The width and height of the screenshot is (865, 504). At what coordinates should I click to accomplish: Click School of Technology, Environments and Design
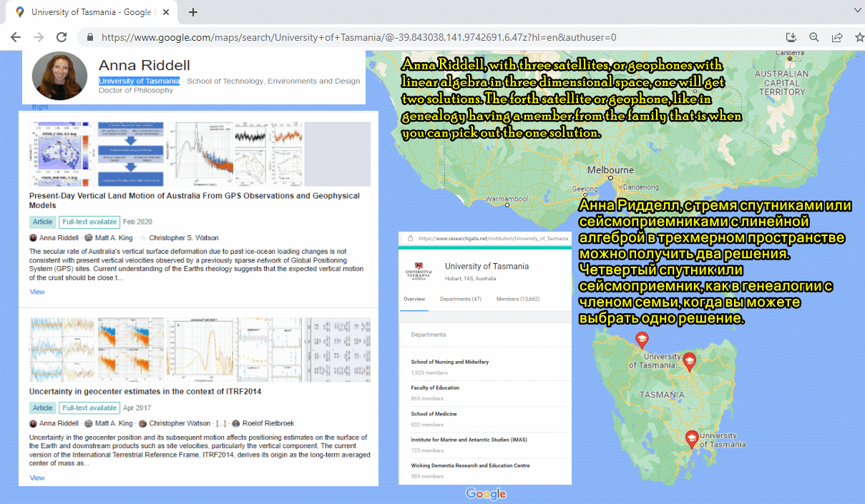click(x=273, y=81)
